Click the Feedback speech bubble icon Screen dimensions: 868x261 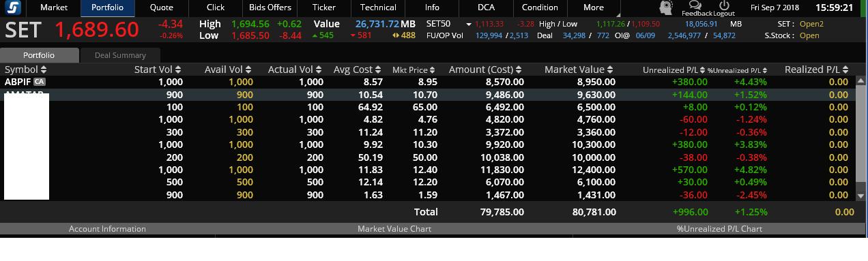[x=695, y=5]
